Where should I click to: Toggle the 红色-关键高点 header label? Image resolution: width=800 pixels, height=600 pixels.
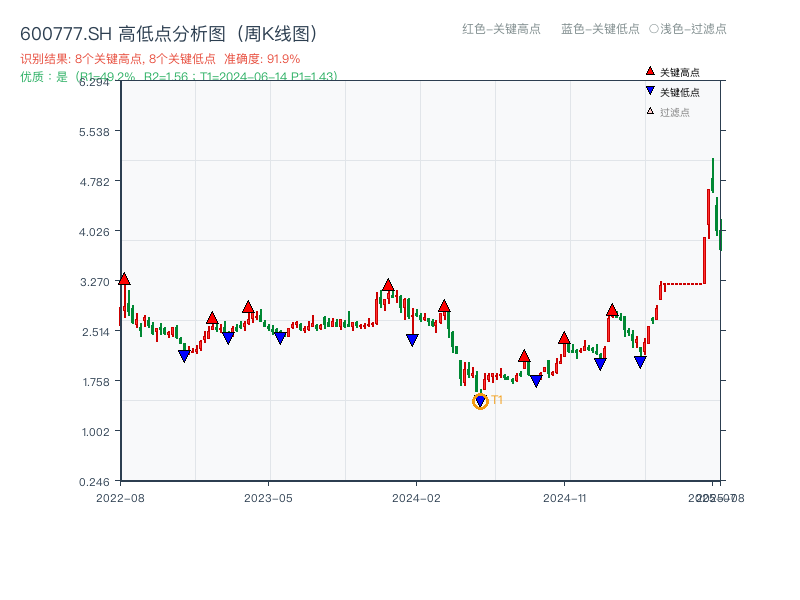tap(494, 29)
